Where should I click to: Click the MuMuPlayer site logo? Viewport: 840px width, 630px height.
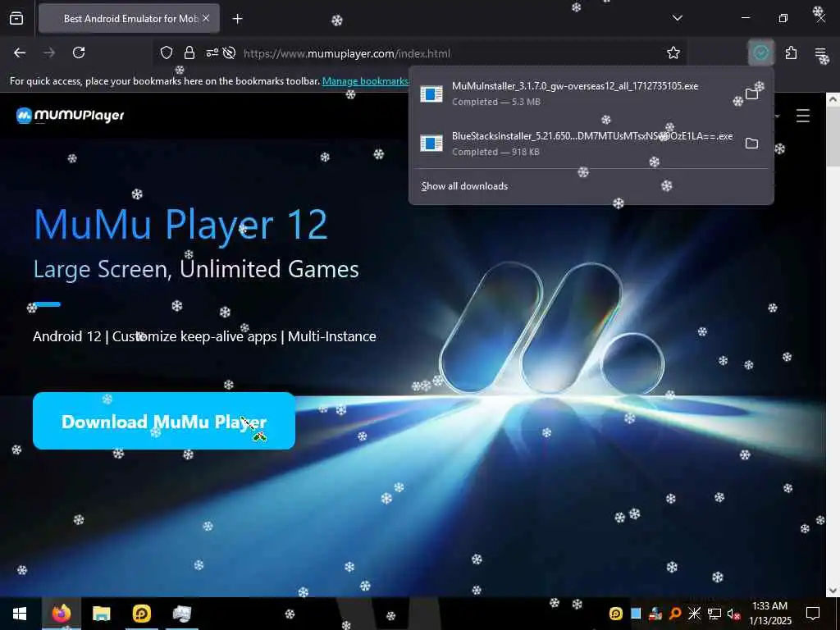point(71,116)
